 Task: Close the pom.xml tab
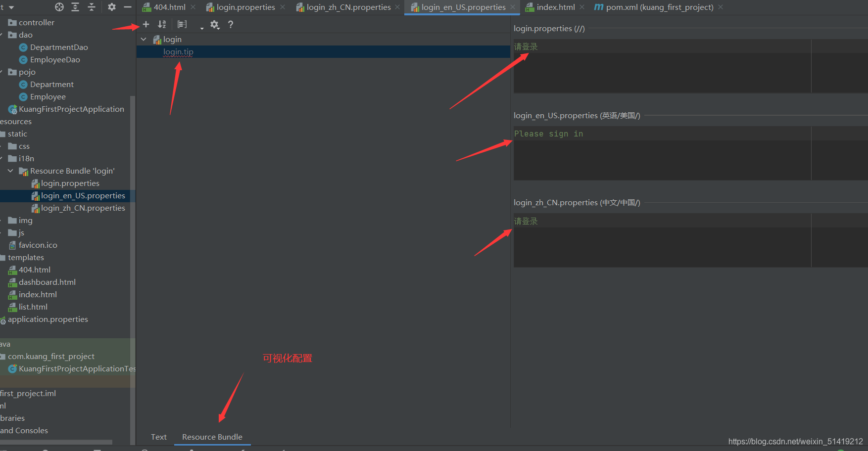(x=721, y=7)
